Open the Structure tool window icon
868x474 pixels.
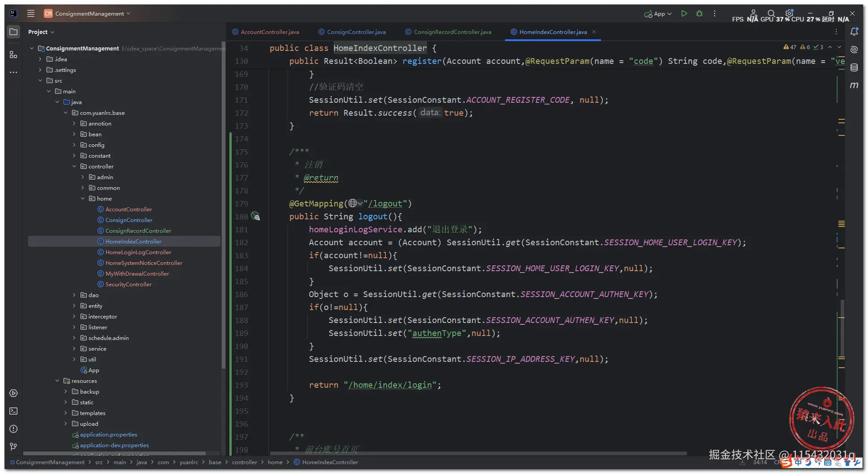tap(13, 55)
